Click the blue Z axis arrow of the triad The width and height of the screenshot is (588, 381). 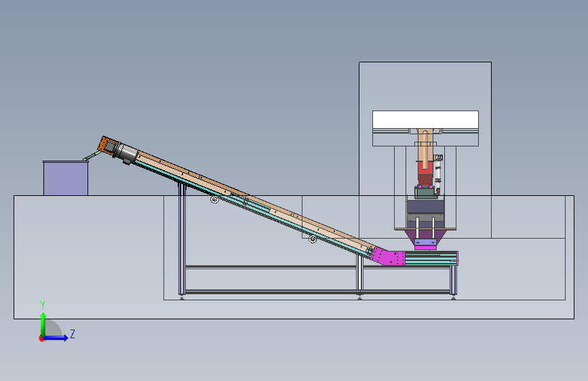click(56, 338)
